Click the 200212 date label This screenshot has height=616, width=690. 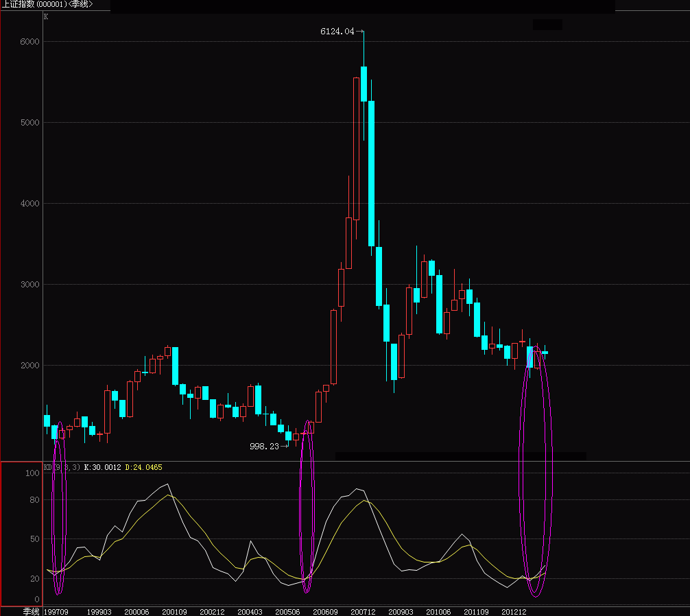(x=212, y=612)
